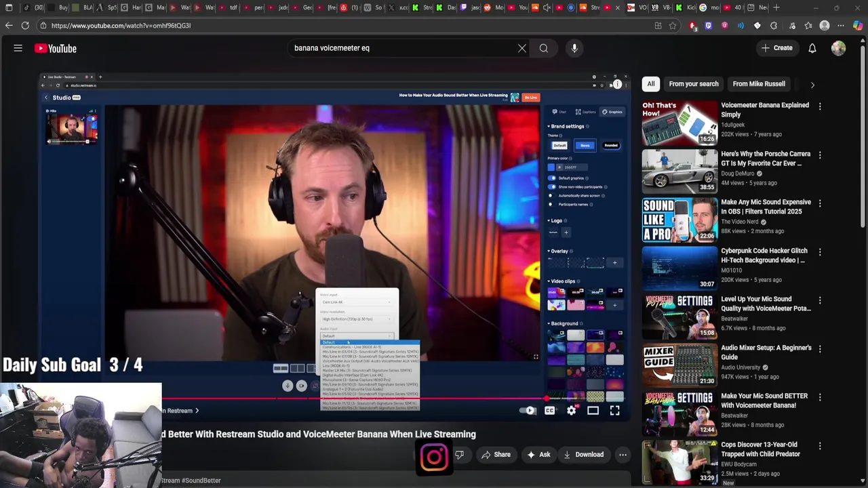The image size is (868, 488).
Task: Click the Create button
Action: [777, 48]
